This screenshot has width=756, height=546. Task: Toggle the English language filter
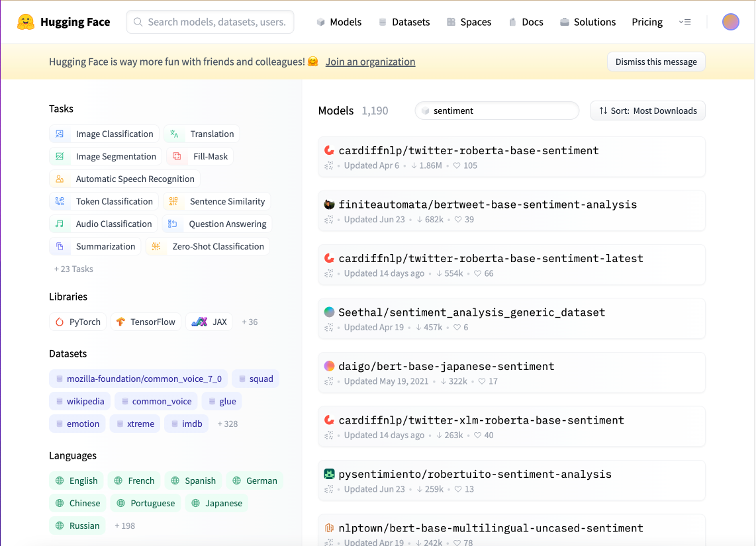coord(76,480)
